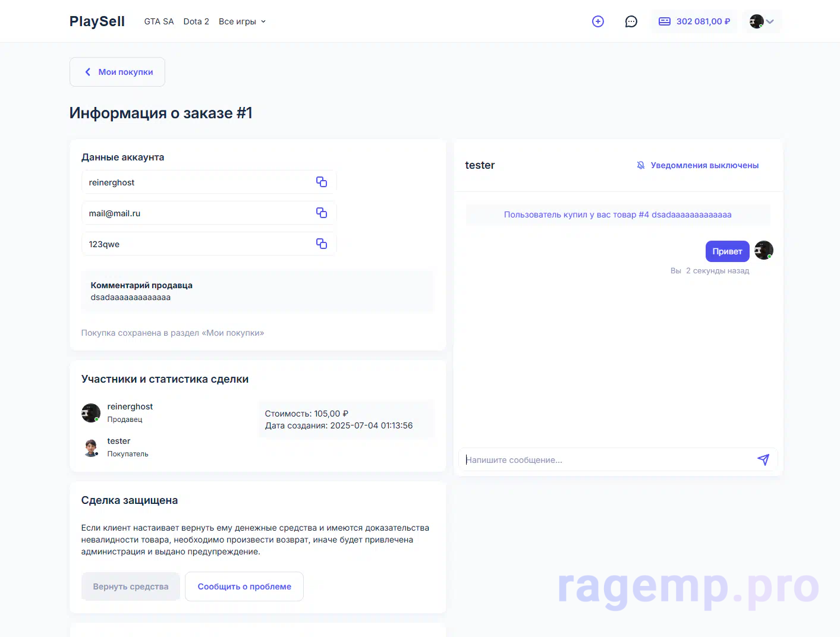The image size is (840, 637).
Task: Click the PlaySell logo
Action: [97, 21]
